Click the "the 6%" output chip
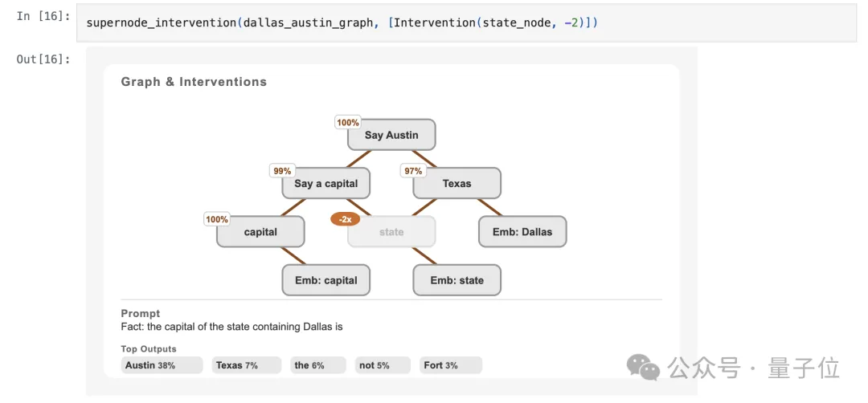The width and height of the screenshot is (868, 403). coord(318,365)
